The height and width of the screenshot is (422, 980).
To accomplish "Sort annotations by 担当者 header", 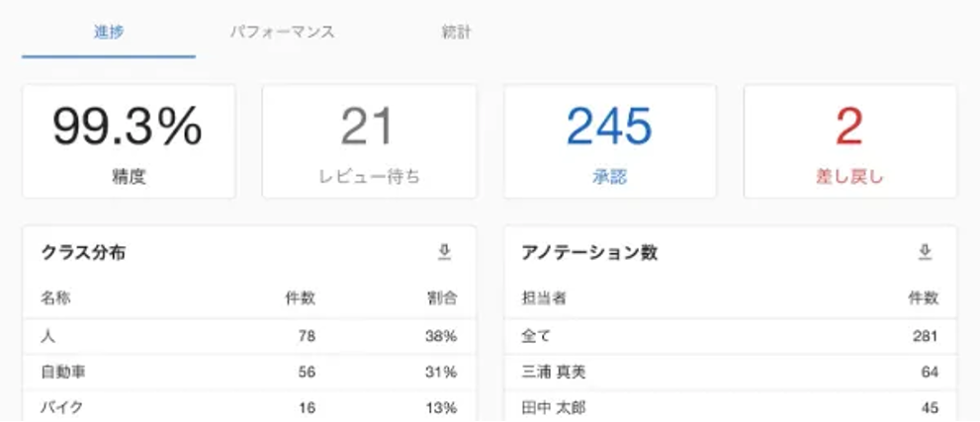I will pos(543,298).
